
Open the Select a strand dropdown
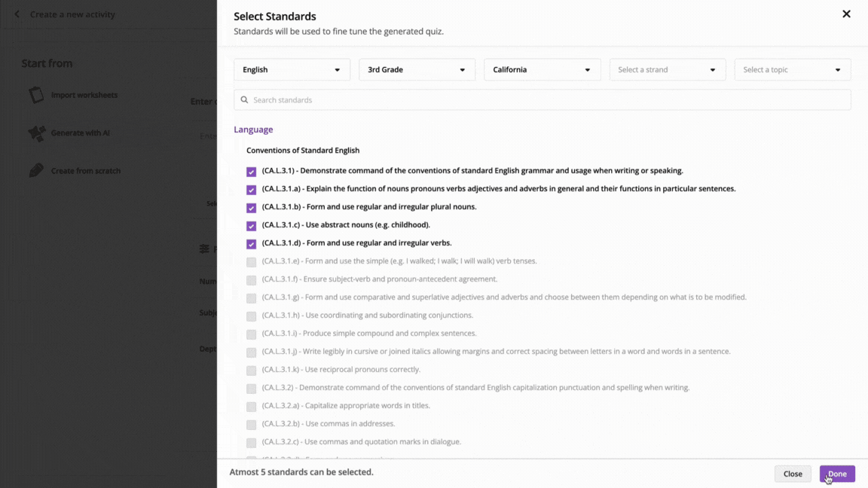coord(667,70)
